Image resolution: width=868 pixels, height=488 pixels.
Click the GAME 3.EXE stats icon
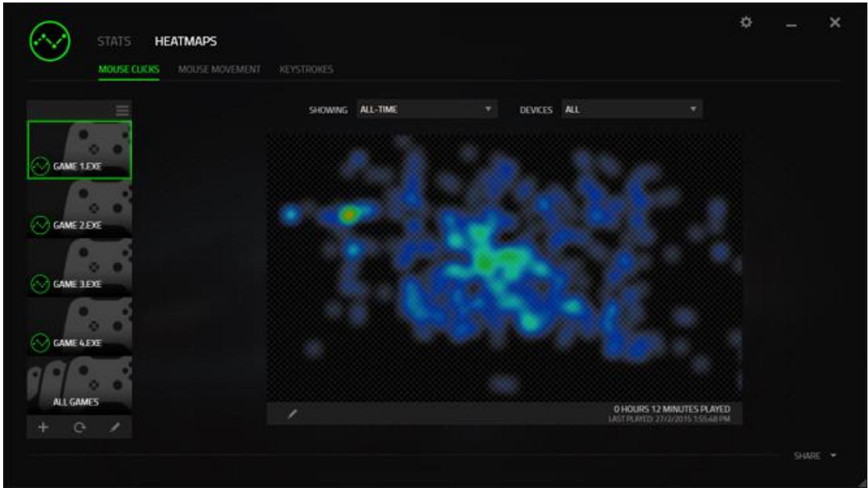click(40, 284)
